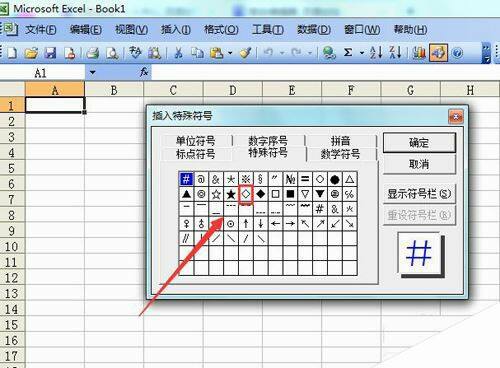Select the 特殊符号 tab
This screenshot has width=500, height=368.
268,153
